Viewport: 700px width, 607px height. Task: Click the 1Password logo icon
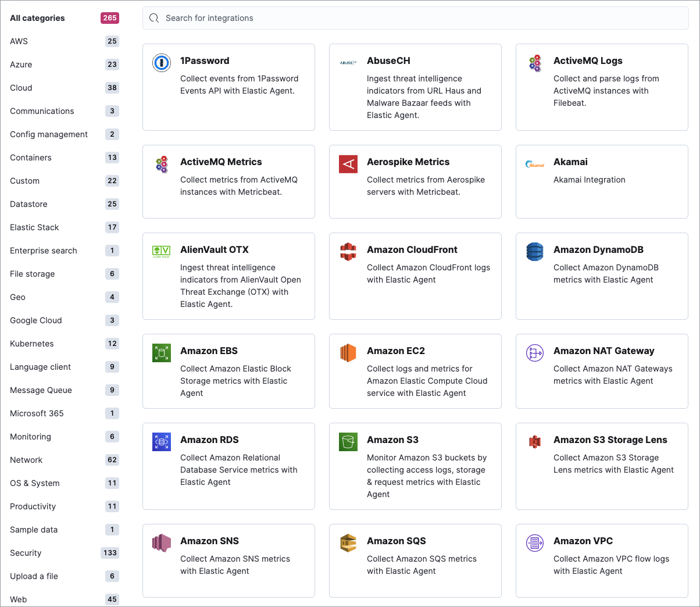coord(162,63)
